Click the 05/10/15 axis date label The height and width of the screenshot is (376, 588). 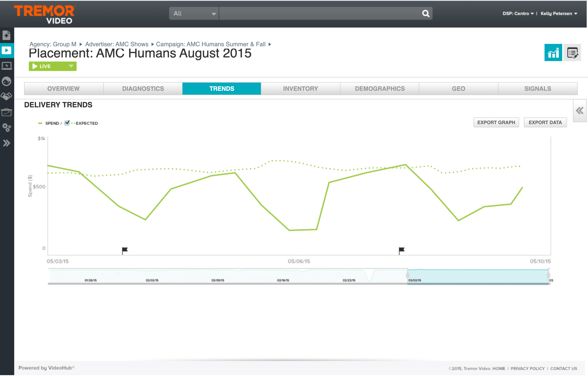(540, 262)
